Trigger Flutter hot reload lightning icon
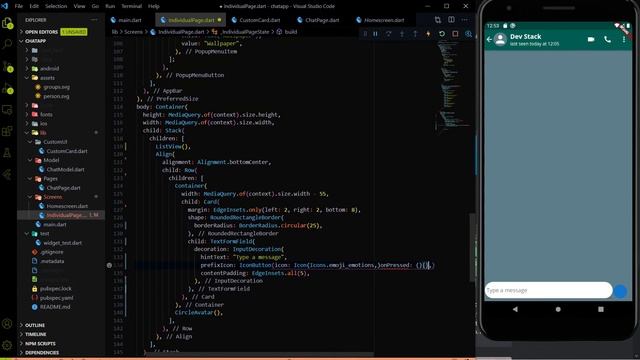The image size is (640, 360). 428,34
